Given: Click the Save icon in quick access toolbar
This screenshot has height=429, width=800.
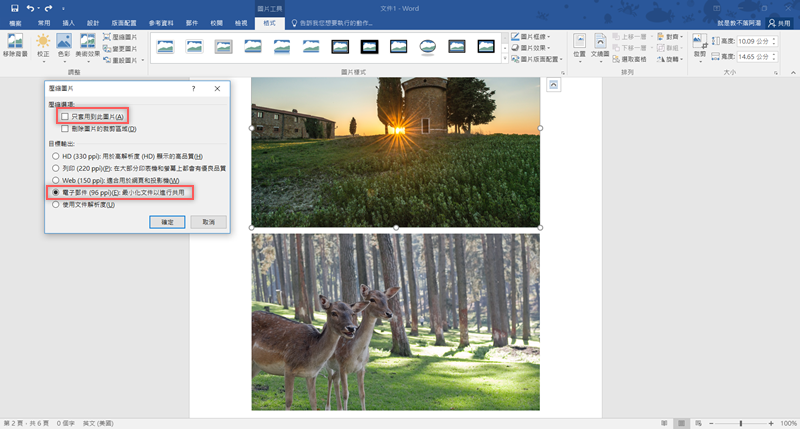Looking at the screenshot, I should click(14, 7).
